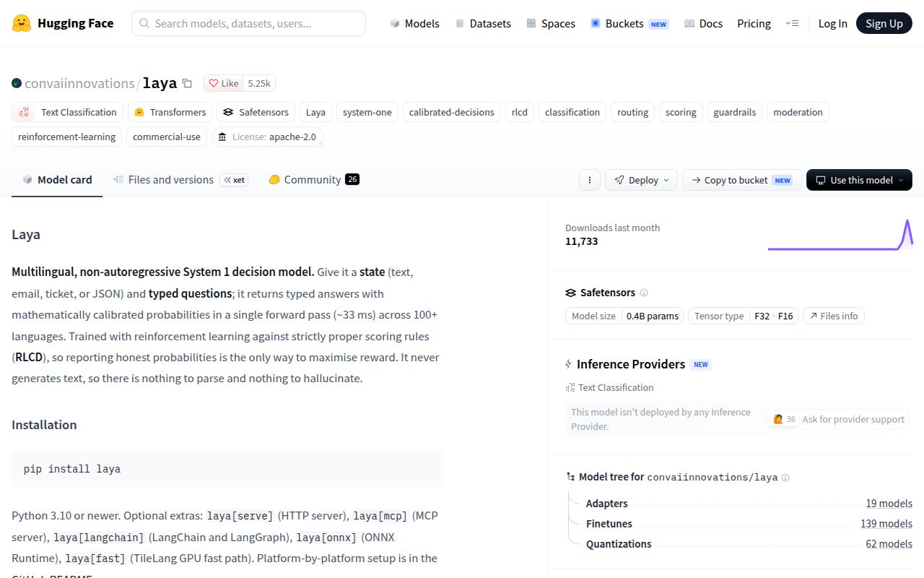Image resolution: width=924 pixels, height=578 pixels.
Task: Focus the search models input field
Action: (x=248, y=23)
